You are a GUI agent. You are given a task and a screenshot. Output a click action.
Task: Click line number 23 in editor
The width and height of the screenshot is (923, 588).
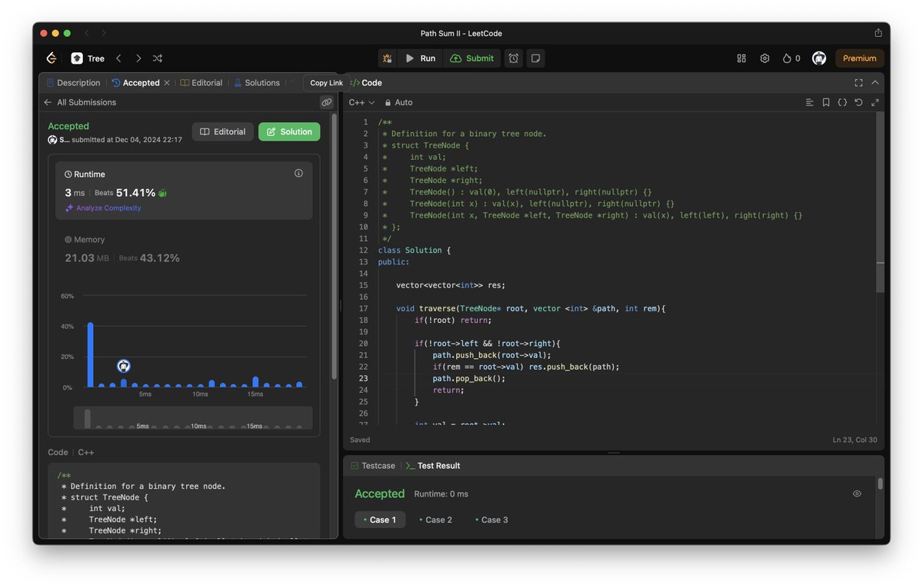click(x=363, y=379)
